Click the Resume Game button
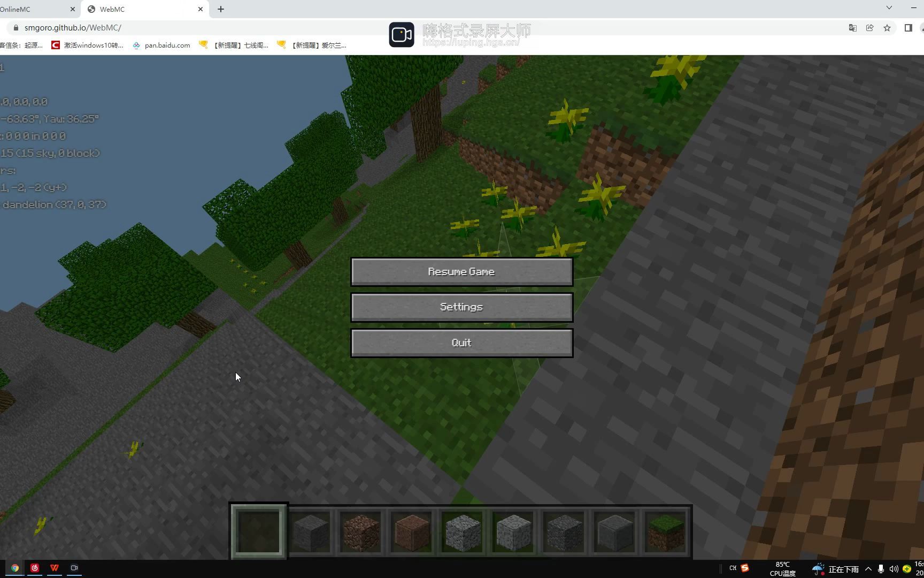This screenshot has width=924, height=578. [461, 271]
